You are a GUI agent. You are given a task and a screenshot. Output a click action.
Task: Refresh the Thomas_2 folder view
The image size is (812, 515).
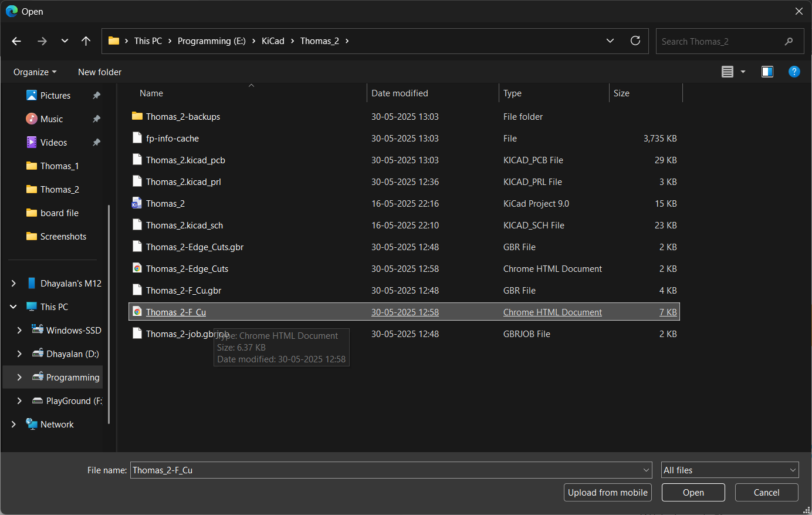coord(635,41)
